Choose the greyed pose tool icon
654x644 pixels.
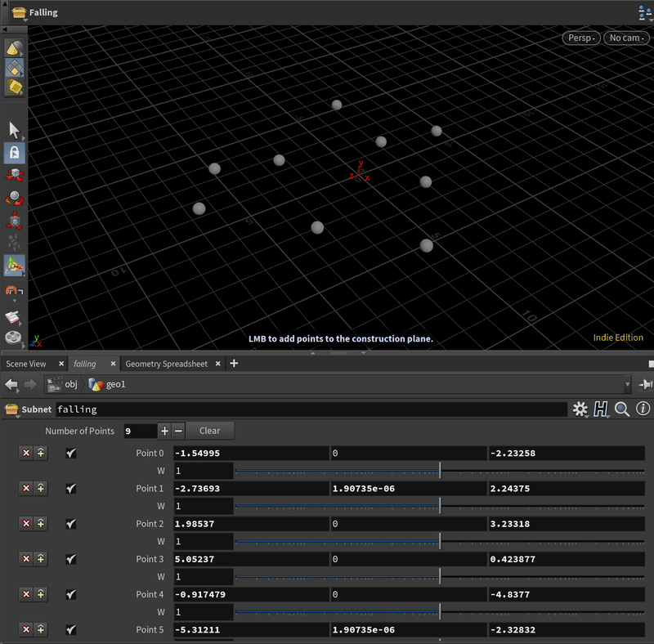click(x=14, y=243)
